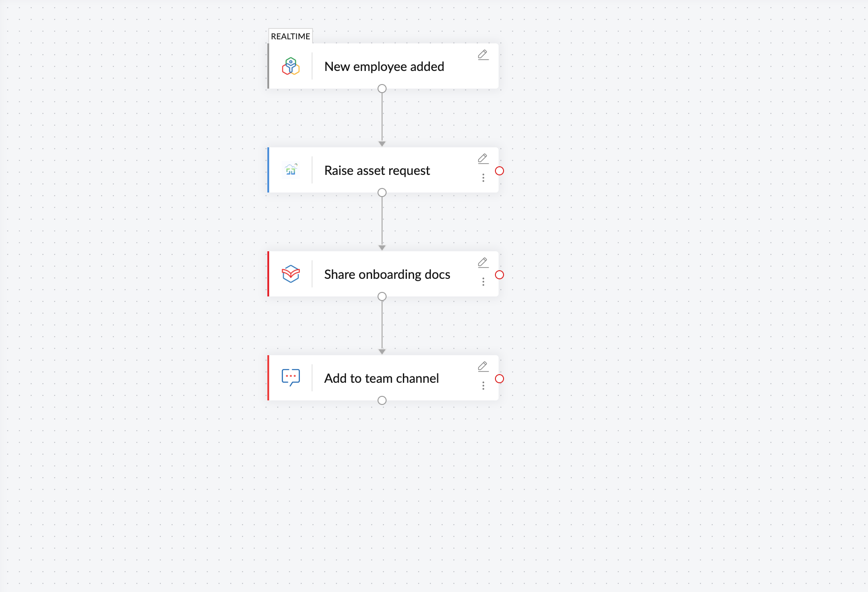Click the Raise asset request app icon
This screenshot has width=868, height=592.
291,170
